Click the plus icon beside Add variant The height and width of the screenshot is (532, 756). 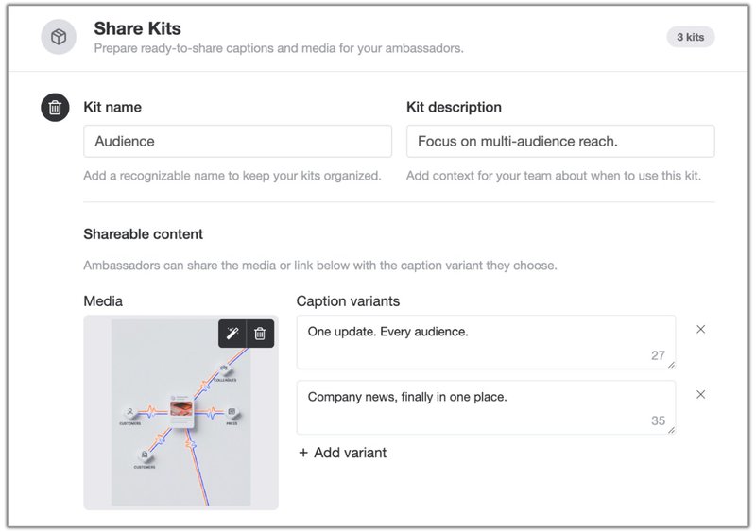(303, 453)
